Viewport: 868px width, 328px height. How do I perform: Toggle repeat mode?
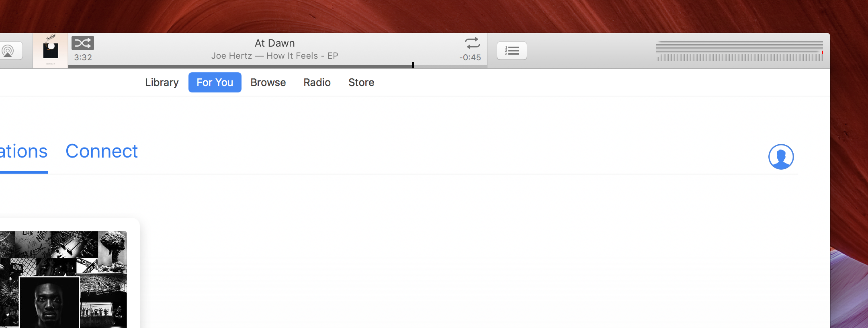coord(472,43)
